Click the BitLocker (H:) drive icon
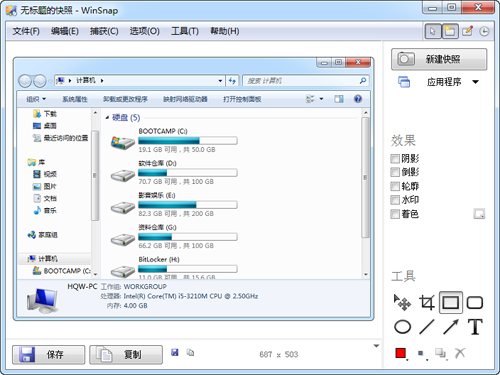 123,271
